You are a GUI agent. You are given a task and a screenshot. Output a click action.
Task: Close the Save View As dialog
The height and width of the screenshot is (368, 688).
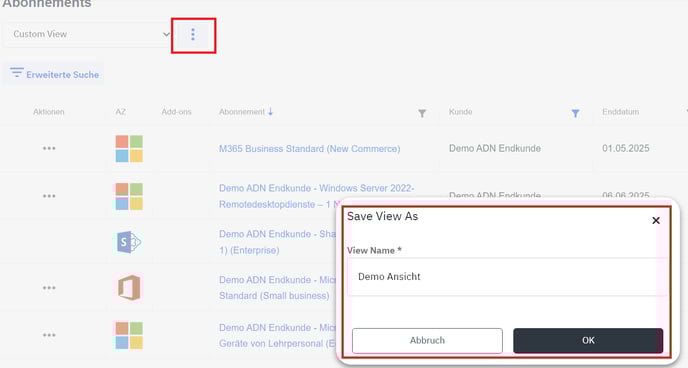[x=656, y=221]
